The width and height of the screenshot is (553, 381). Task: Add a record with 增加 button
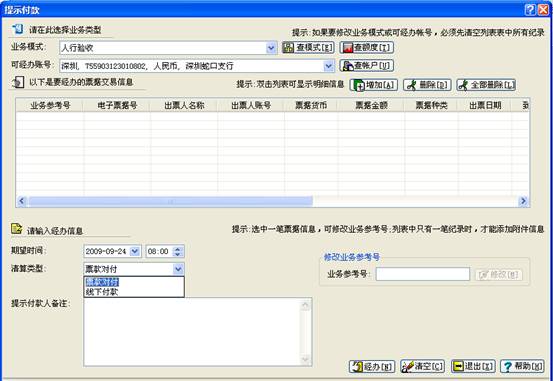(x=373, y=85)
